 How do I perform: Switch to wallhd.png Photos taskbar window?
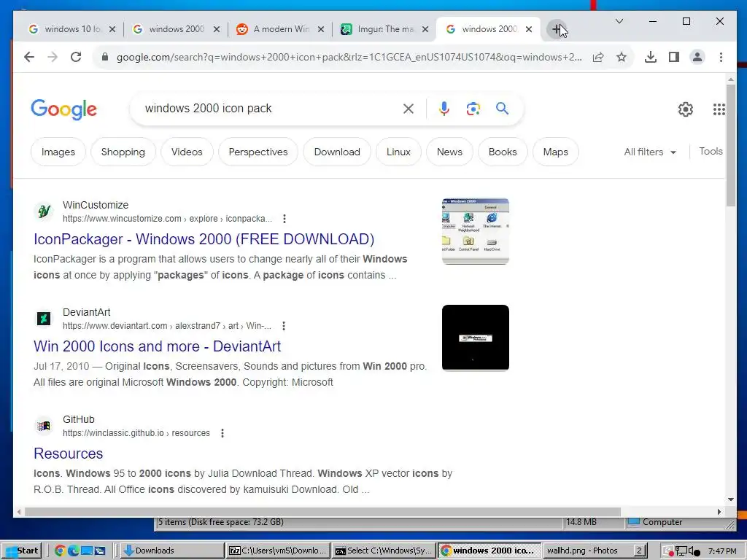pyautogui.click(x=595, y=551)
